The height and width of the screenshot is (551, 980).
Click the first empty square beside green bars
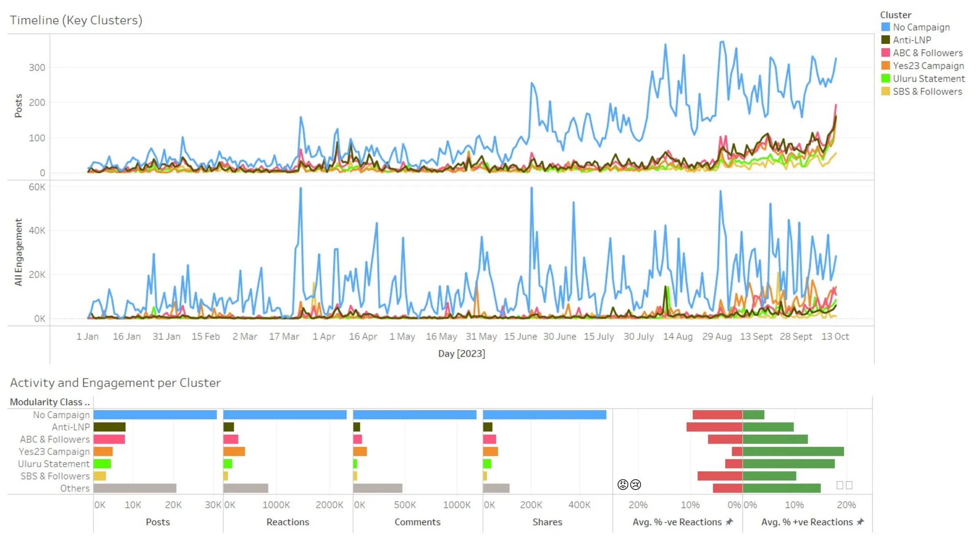pos(840,485)
